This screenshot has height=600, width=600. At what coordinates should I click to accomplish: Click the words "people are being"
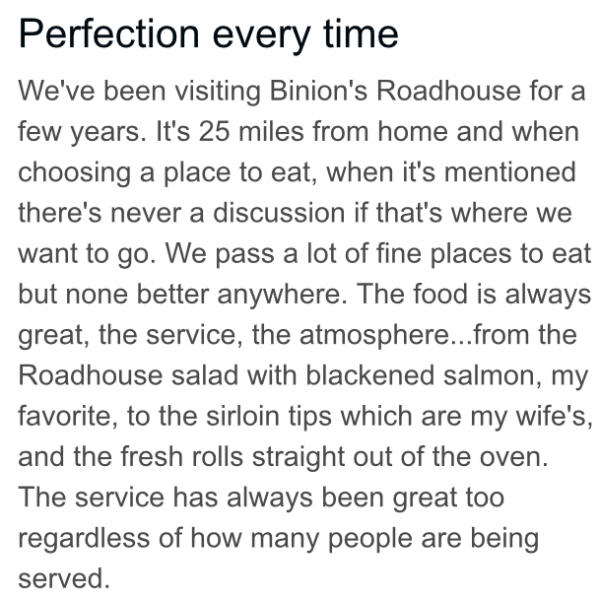(x=434, y=539)
